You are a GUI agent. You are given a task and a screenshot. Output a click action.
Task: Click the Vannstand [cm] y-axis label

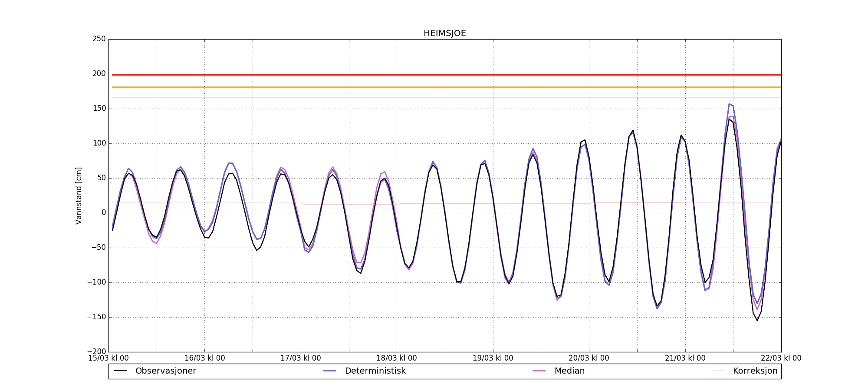pos(79,195)
